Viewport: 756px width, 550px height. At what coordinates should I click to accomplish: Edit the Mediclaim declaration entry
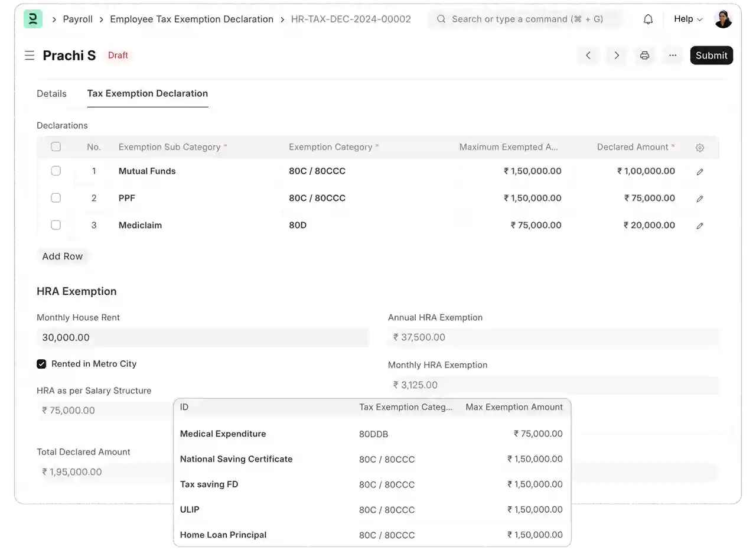[700, 225]
